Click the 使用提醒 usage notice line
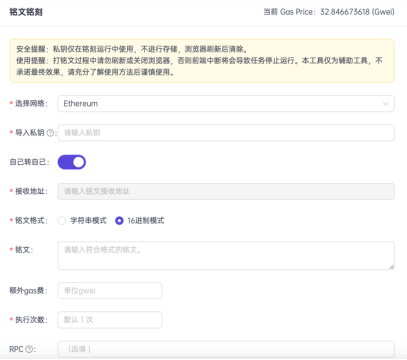The image size is (407, 360). (x=199, y=66)
